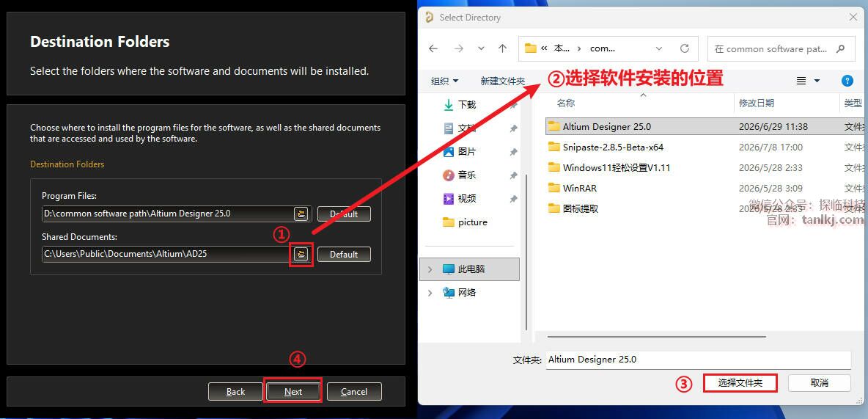This screenshot has height=419, width=868.
Task: Select the Snipaste-2.8.5-Beta-x64 folder
Action: tap(706, 147)
